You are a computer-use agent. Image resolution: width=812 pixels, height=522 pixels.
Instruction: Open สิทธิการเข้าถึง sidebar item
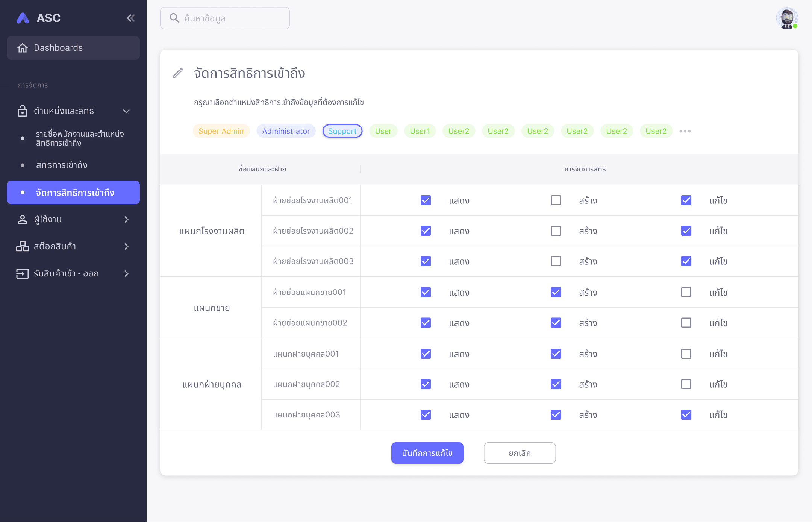[62, 165]
